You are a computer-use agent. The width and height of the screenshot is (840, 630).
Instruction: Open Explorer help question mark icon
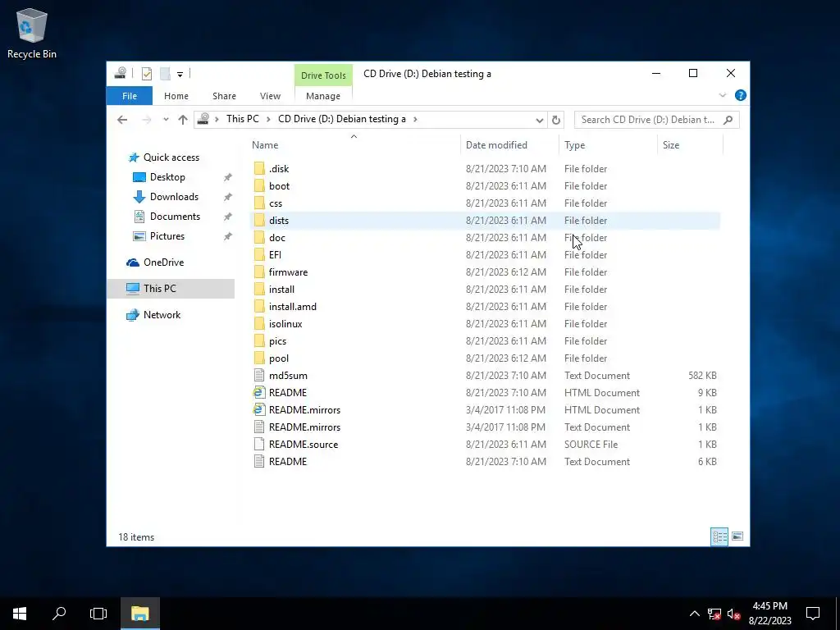click(741, 95)
